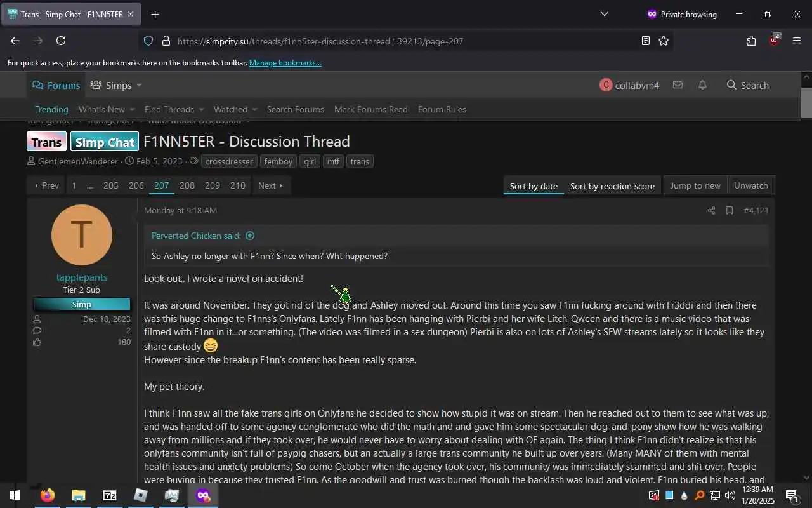Image resolution: width=812 pixels, height=508 pixels.
Task: Close the Trans - Simp Chat tab
Action: click(131, 14)
